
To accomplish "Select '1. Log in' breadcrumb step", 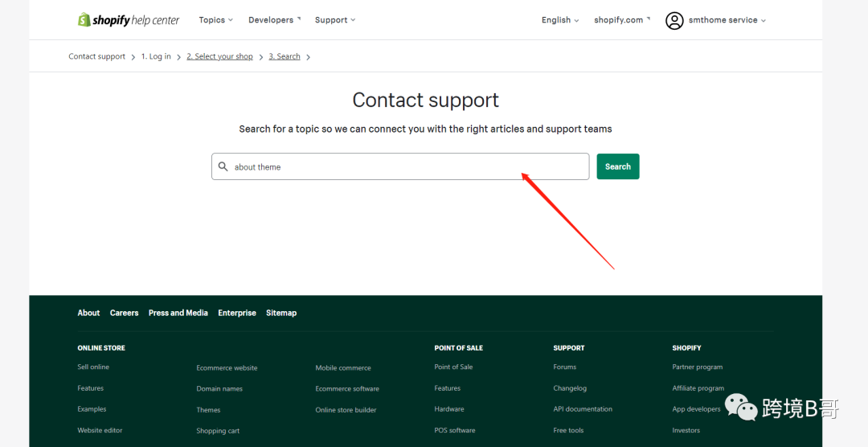I will [156, 56].
